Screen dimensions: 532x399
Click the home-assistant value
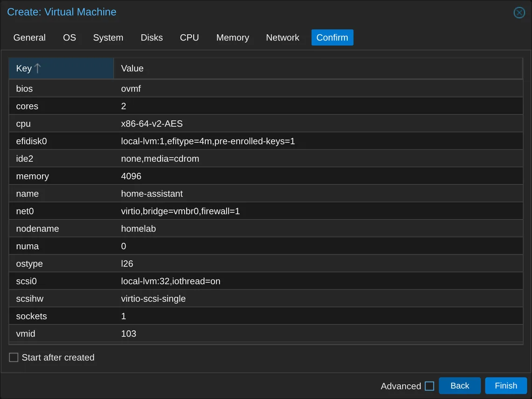pyautogui.click(x=318, y=194)
